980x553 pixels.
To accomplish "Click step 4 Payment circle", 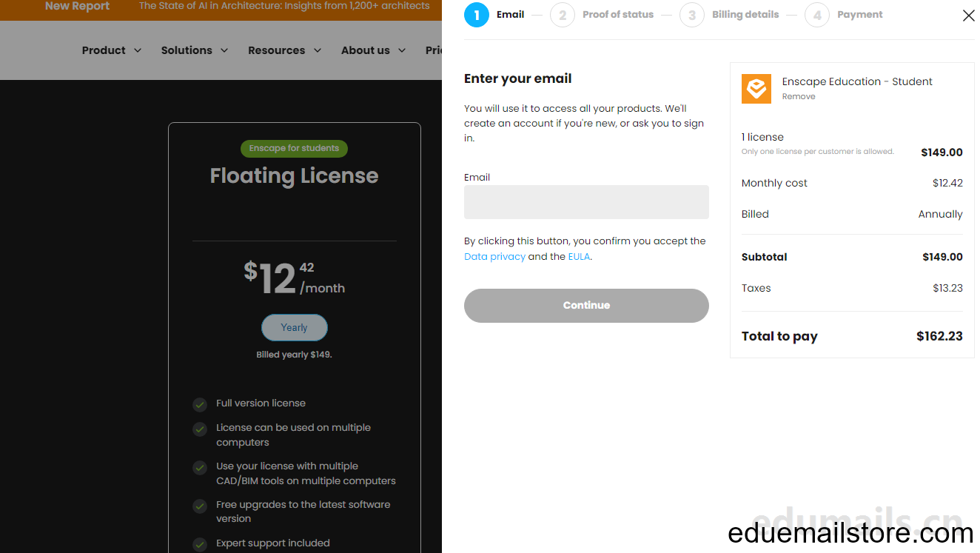I will pyautogui.click(x=817, y=15).
